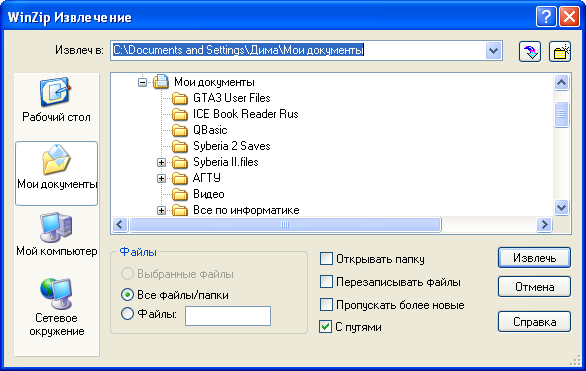Select the Видео folder label
The image size is (586, 371).
point(209,194)
